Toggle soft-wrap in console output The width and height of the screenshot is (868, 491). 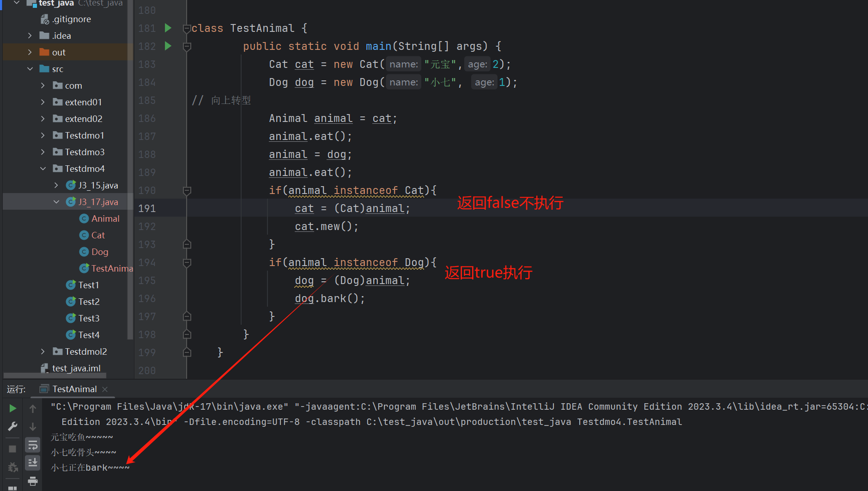point(33,445)
